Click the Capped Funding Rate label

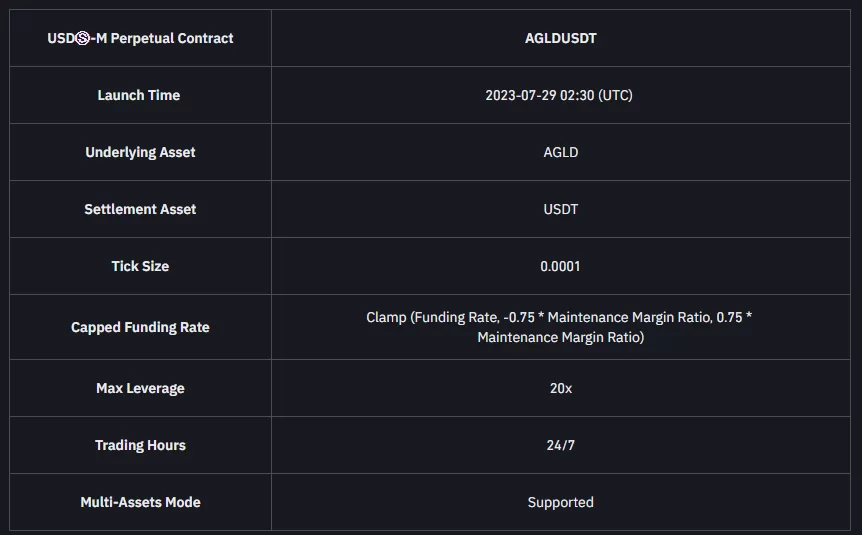point(140,327)
